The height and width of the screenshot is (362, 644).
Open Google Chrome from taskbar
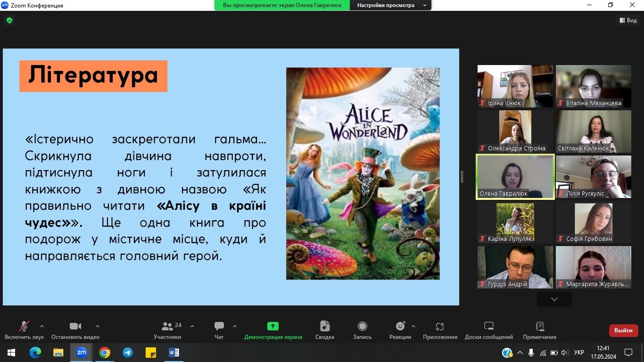[105, 353]
